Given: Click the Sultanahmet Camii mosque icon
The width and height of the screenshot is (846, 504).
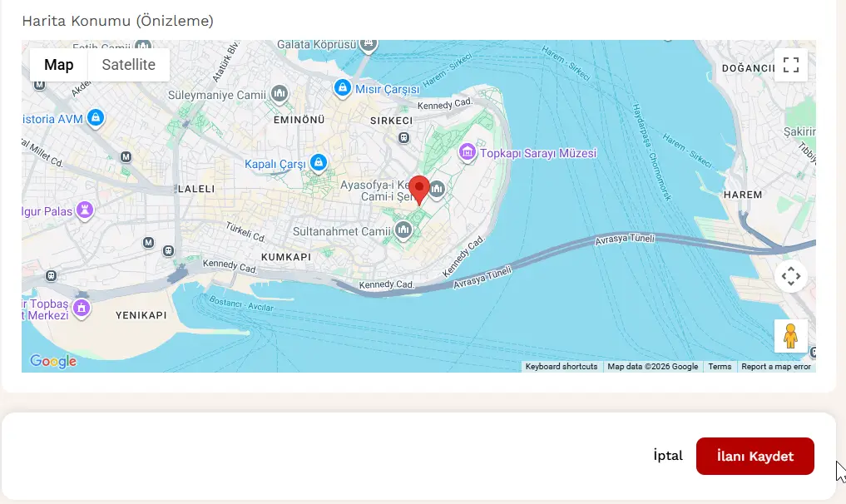Looking at the screenshot, I should [x=403, y=230].
